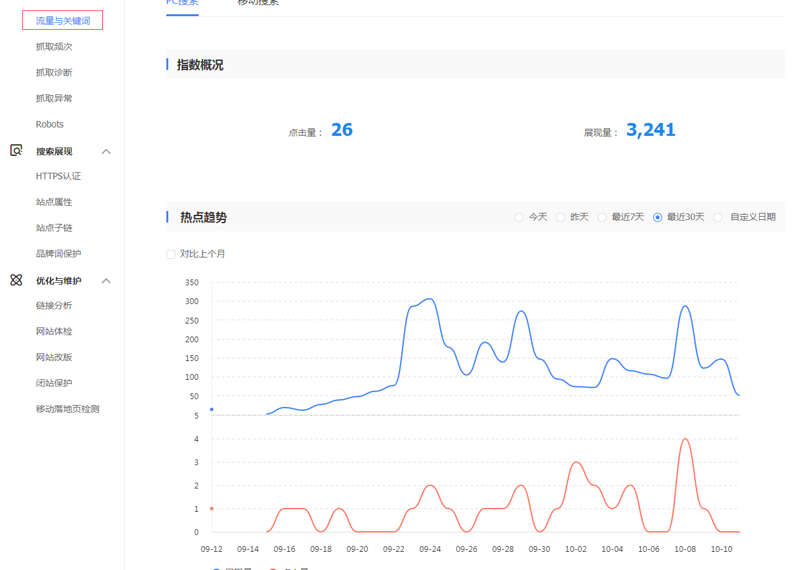The width and height of the screenshot is (800, 570).
Task: Select the 今天 radio option
Action: coord(519,217)
